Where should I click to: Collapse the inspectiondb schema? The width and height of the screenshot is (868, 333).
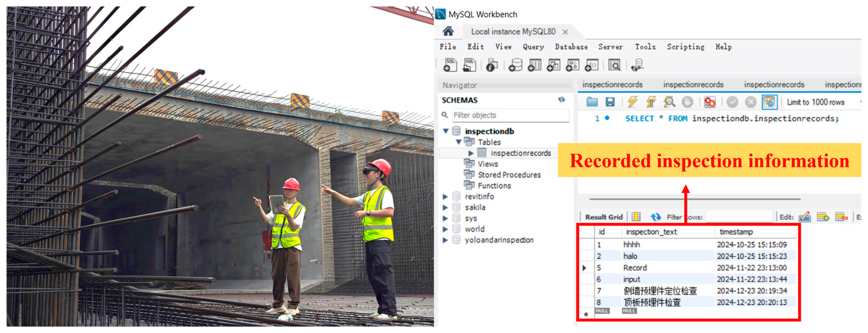[445, 131]
